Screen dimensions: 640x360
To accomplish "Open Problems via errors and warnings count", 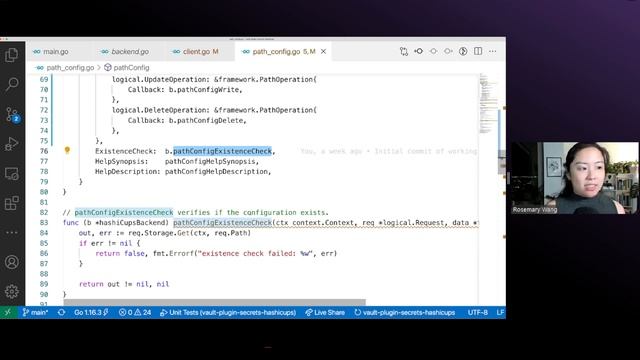I will pyautogui.click(x=135, y=313).
